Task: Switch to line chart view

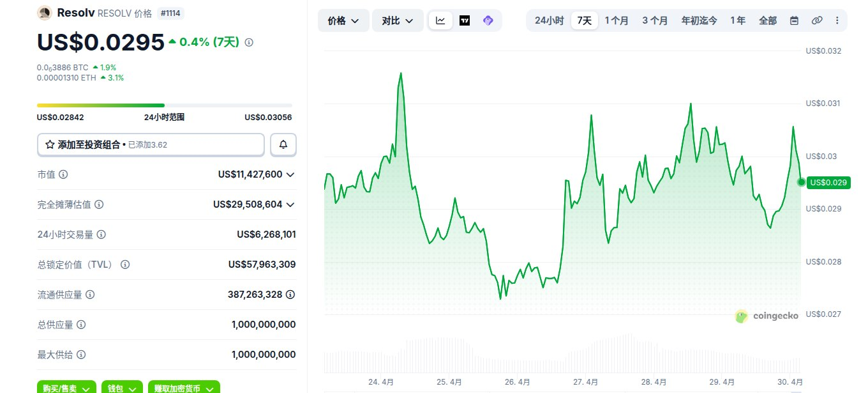Action: 440,20
